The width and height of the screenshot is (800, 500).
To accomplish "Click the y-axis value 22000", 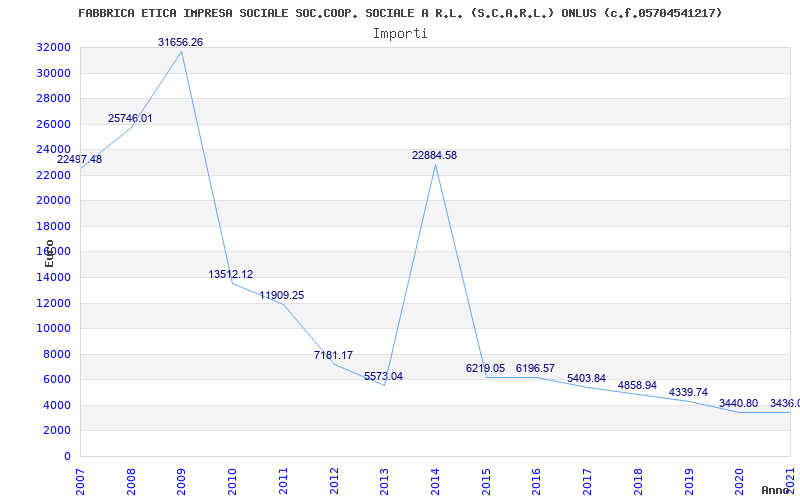I will pos(53,175).
